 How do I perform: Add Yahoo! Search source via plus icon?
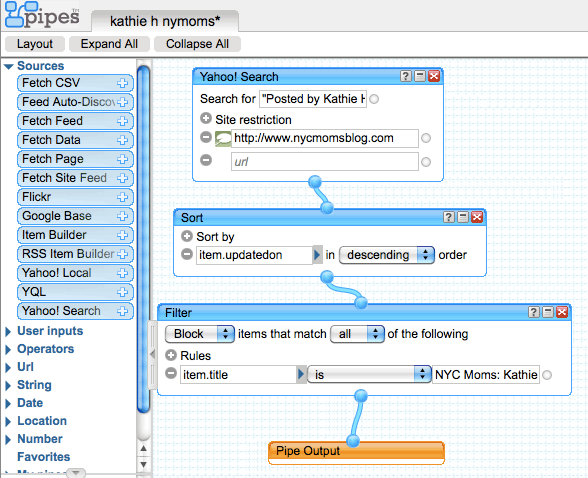pos(122,311)
